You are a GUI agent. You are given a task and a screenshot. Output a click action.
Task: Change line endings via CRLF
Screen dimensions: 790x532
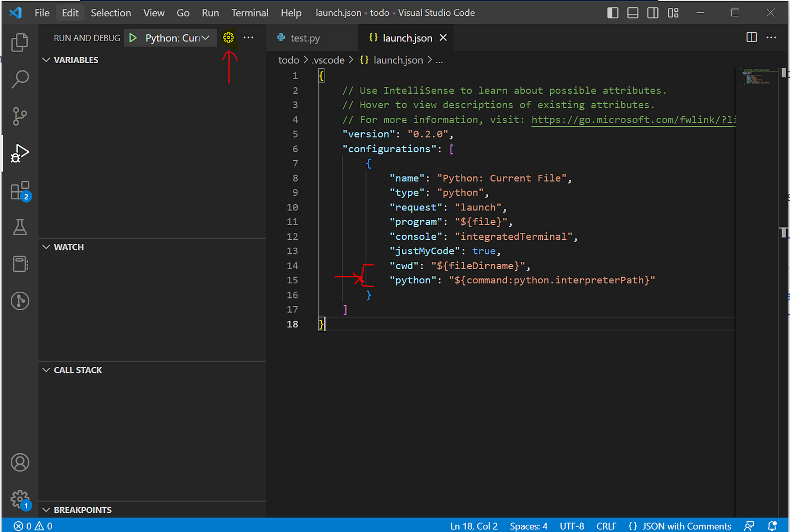[x=607, y=526]
